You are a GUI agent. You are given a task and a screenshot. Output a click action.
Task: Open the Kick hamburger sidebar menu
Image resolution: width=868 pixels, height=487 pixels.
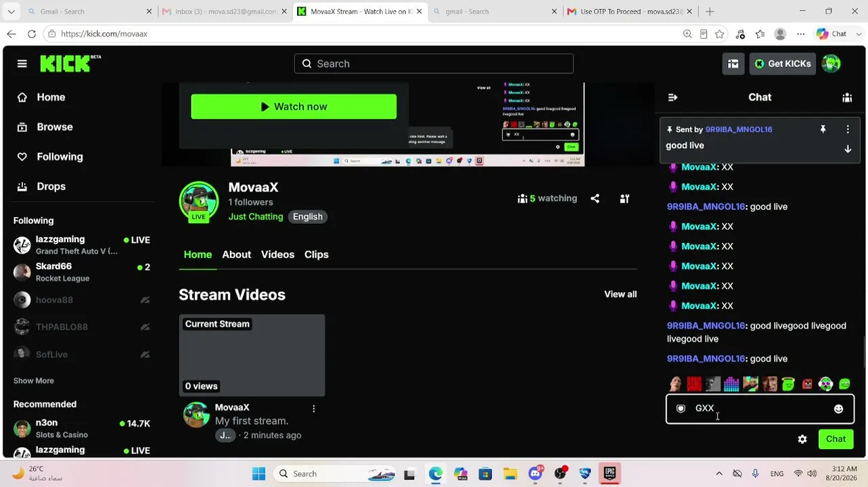(x=22, y=64)
